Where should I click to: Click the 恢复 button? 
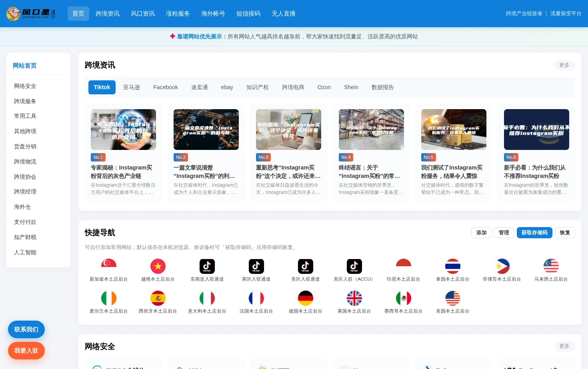click(565, 233)
